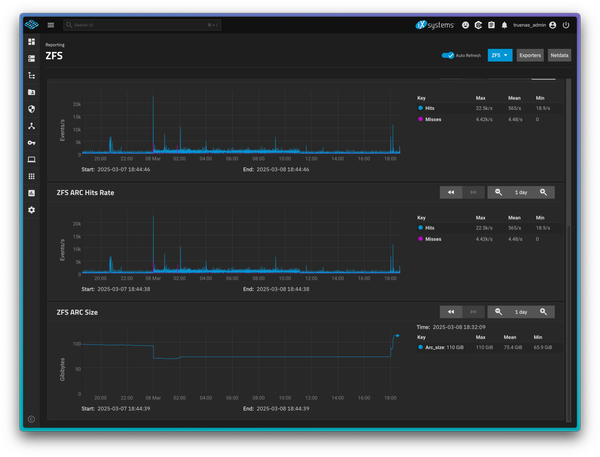The image size is (600, 457).
Task: Open the Credentials key icon in sidebar
Action: [31, 143]
